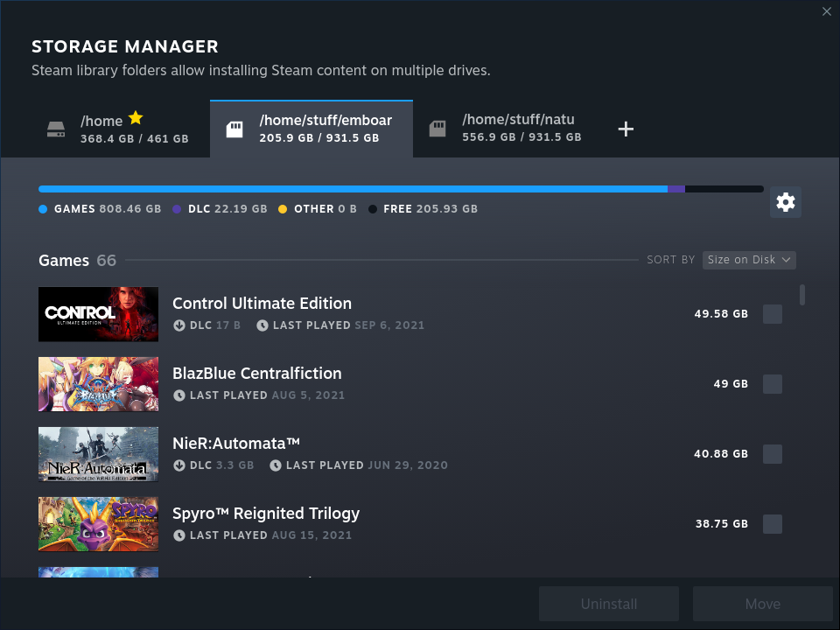Click the clock icon under NieR:Automata
840x630 pixels.
(276, 465)
